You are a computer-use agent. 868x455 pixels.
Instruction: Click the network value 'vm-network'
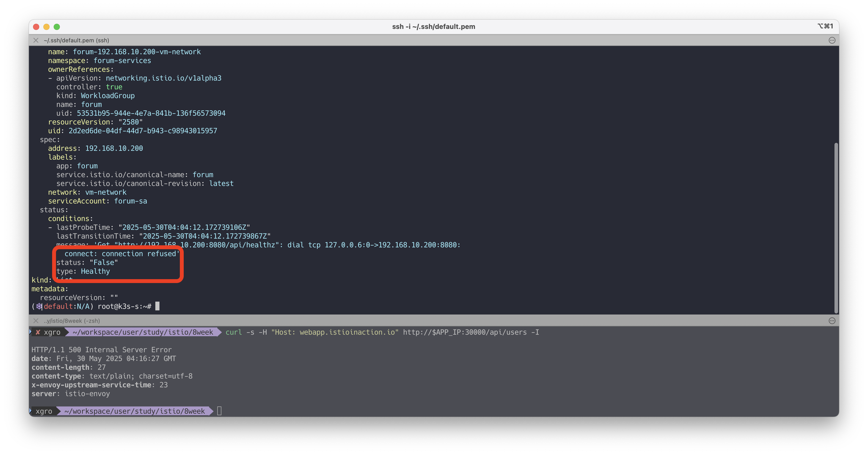106,192
